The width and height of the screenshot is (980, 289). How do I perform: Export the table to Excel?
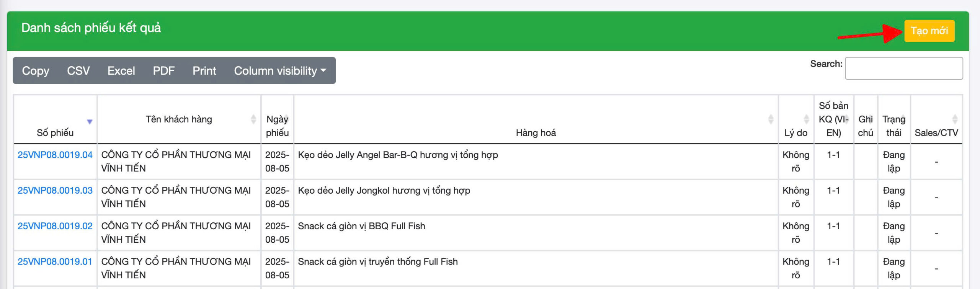click(x=121, y=71)
